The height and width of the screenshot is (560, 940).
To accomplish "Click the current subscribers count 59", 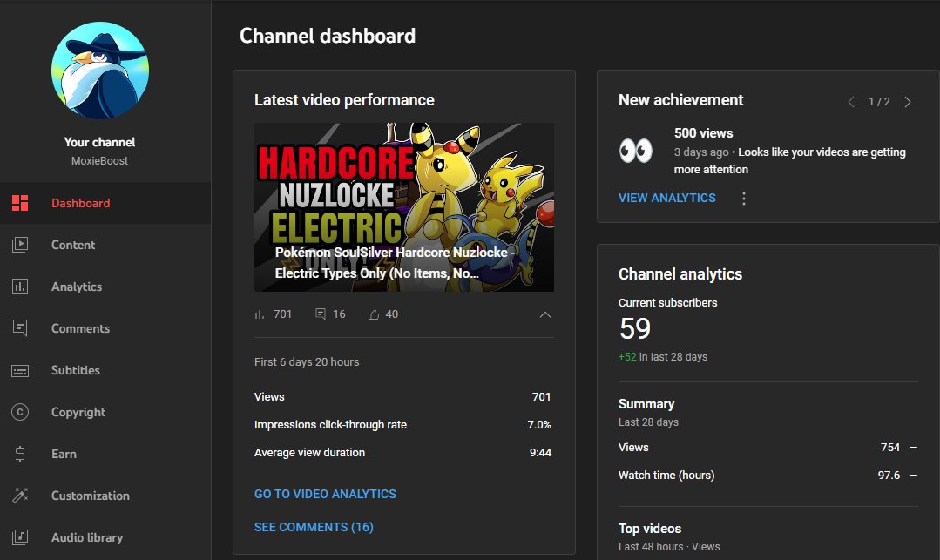I will pyautogui.click(x=635, y=328).
